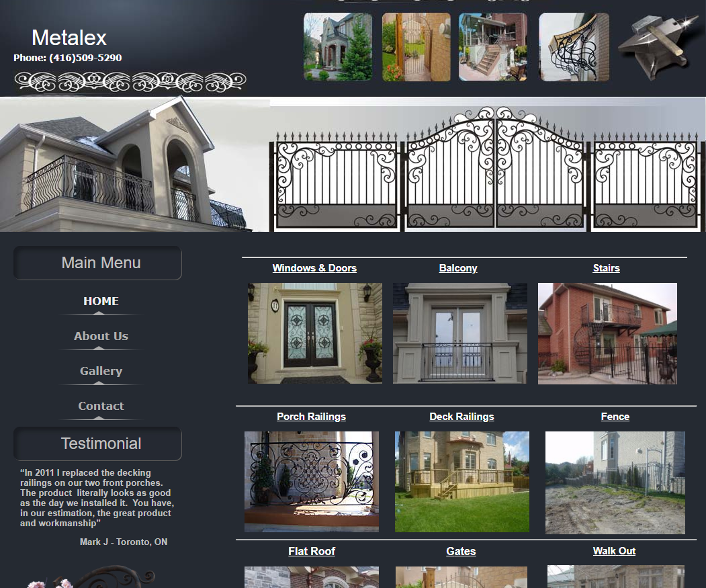Open the Windows & Doors front door photo
Viewport: 706px width, 588px height.
coord(315,333)
